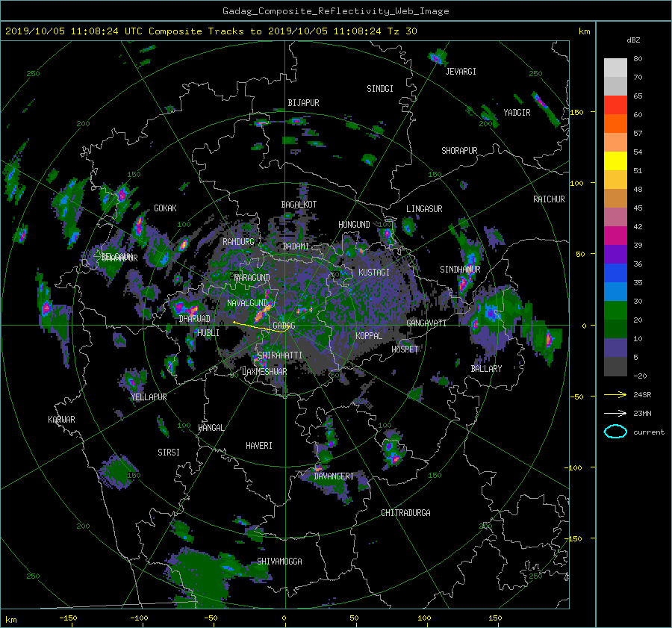Click the NARAGUND city label

coord(252,278)
